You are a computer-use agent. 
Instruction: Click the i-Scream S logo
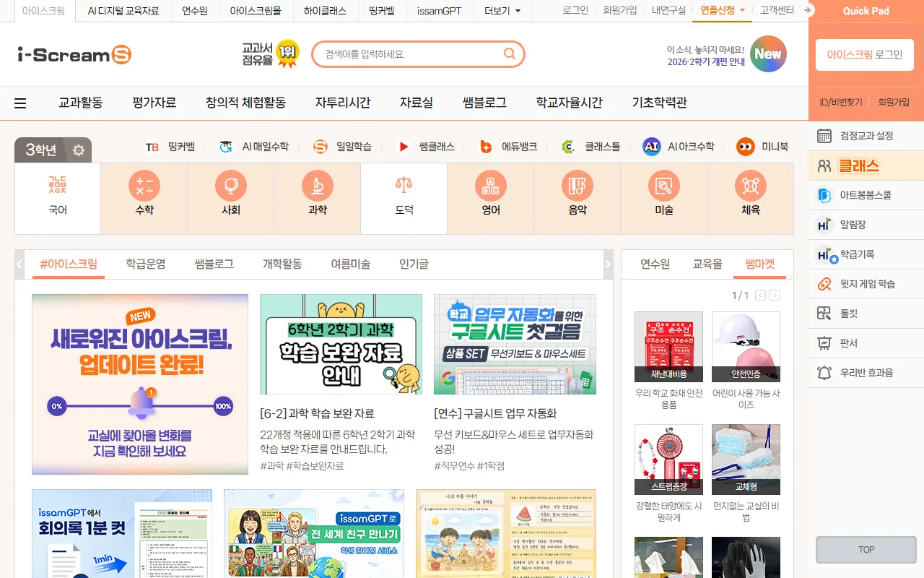[x=74, y=54]
